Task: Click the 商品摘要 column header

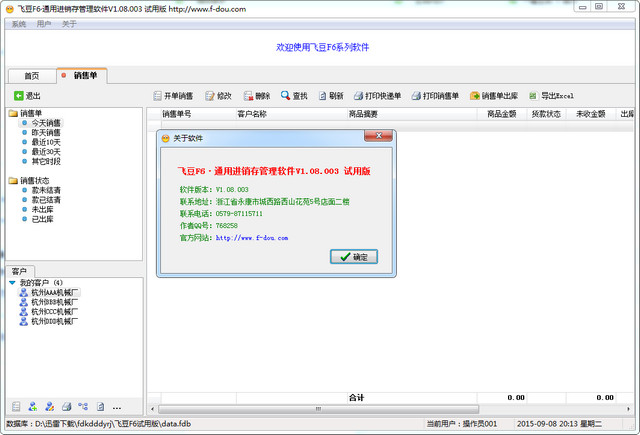Action: point(411,114)
